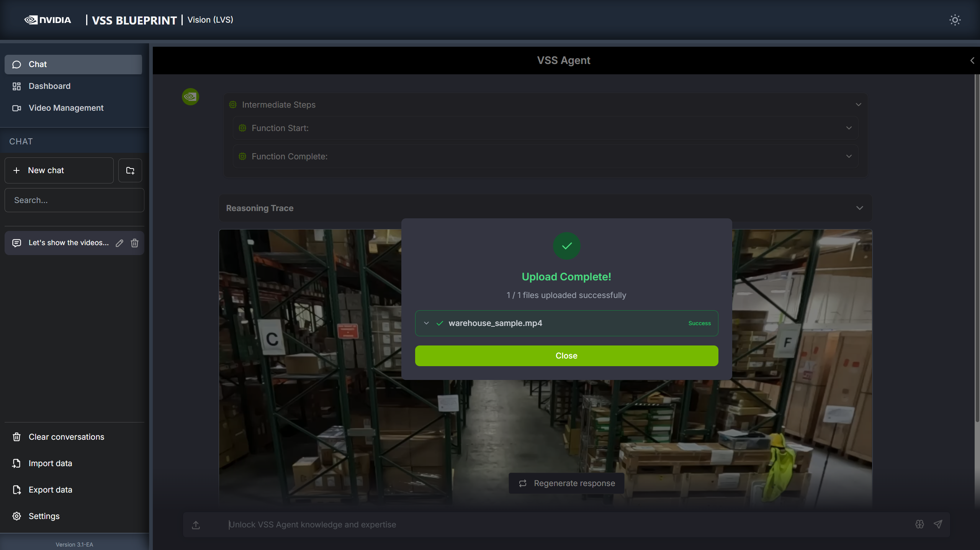Screen dimensions: 980x550
Task: Expand warehouse_sample.mp4 upload details
Action: tap(426, 323)
